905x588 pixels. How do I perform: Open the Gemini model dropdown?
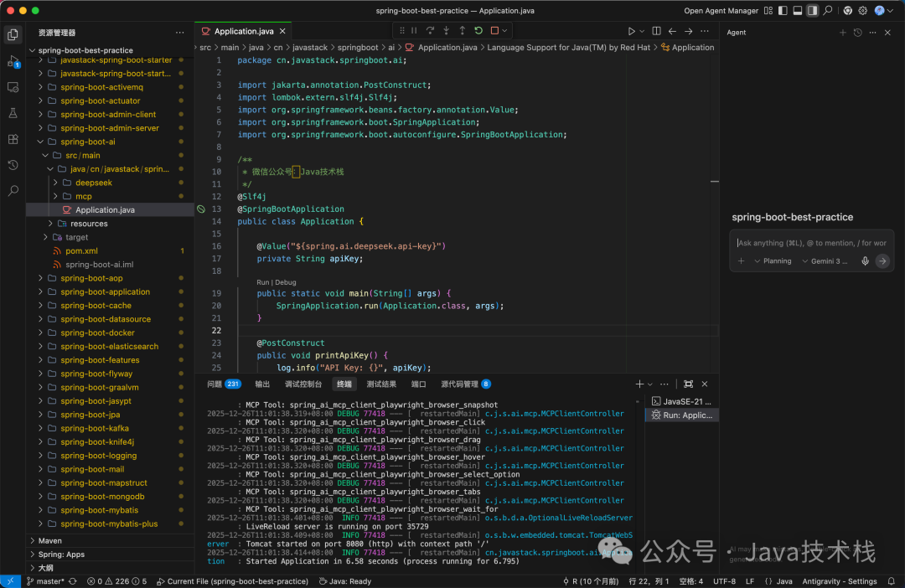pyautogui.click(x=828, y=260)
